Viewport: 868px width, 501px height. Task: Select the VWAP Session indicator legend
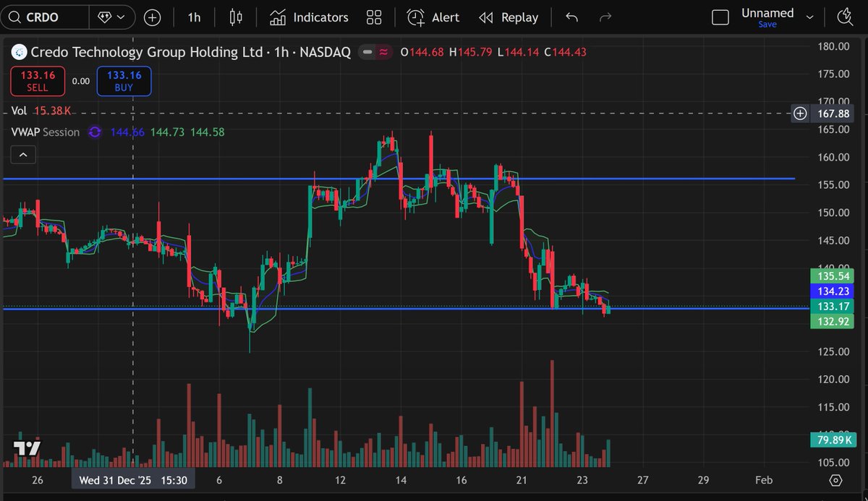[x=46, y=132]
